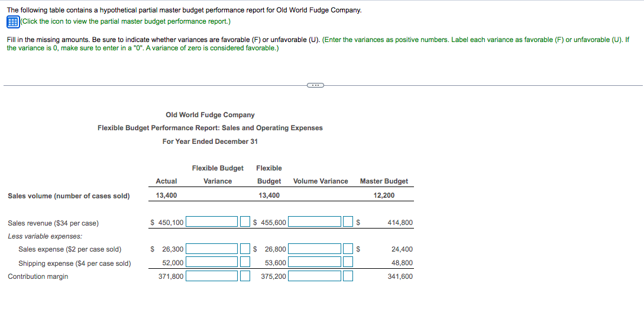The image size is (644, 328).
Task: Select Shipping expense volume variance F/U box
Action: tap(348, 262)
